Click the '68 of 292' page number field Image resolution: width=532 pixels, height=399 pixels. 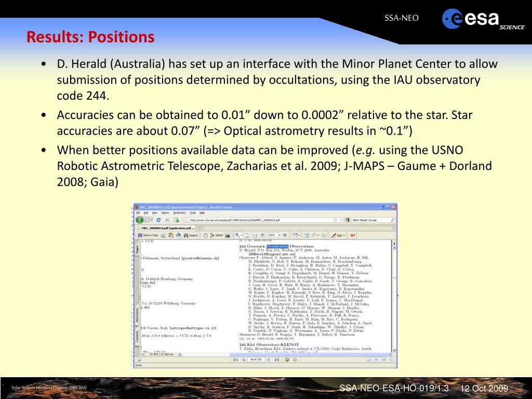point(255,360)
